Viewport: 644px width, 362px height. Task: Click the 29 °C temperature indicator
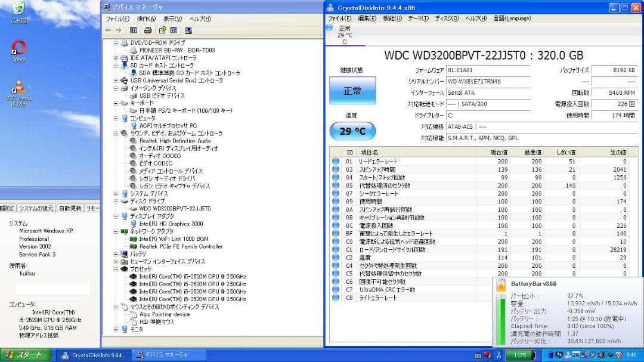coord(352,131)
